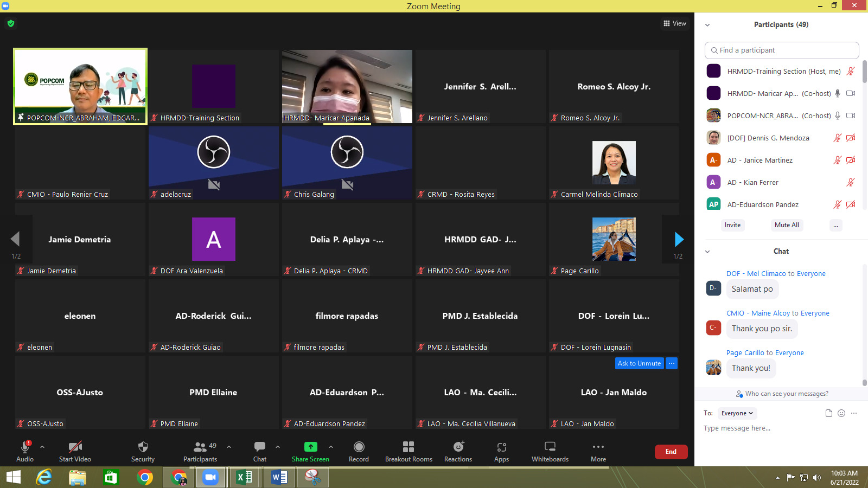This screenshot has height=488, width=868.
Task: Go to the next gallery page arrow
Action: (x=678, y=239)
